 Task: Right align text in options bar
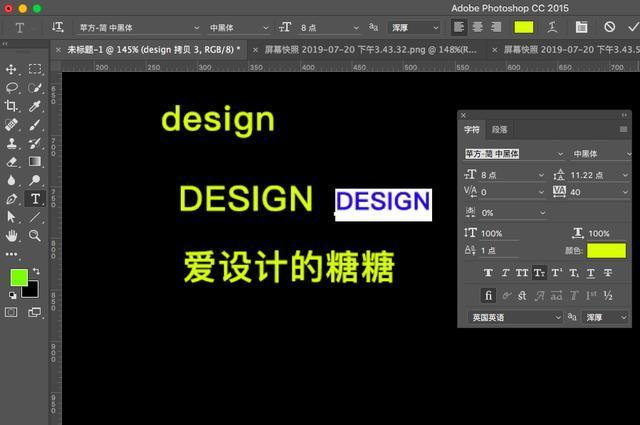496,27
